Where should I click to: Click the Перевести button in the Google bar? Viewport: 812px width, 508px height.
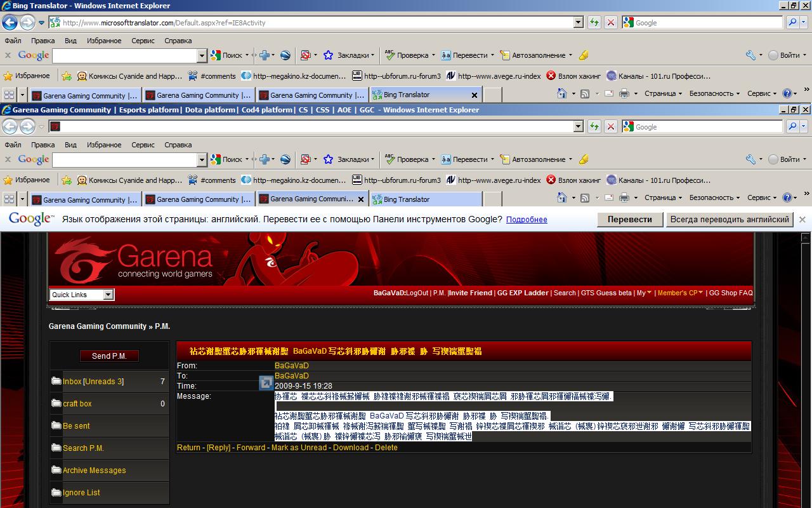coord(629,220)
